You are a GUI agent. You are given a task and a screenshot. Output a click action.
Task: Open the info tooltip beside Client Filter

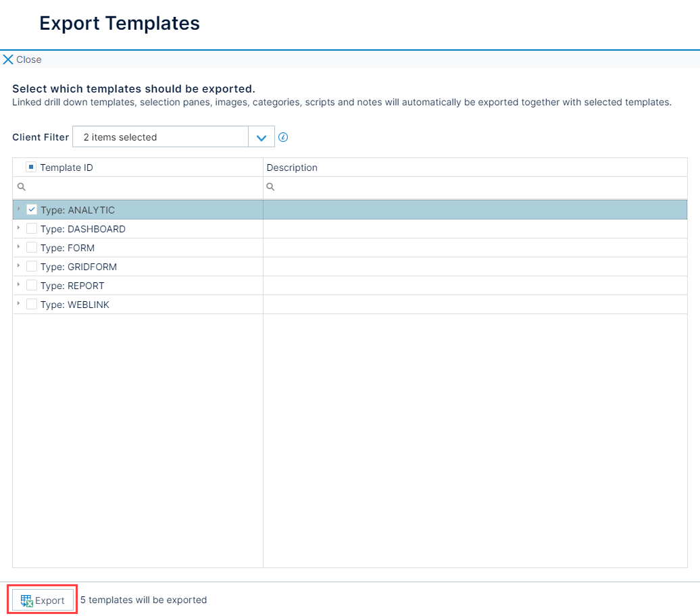click(x=283, y=136)
